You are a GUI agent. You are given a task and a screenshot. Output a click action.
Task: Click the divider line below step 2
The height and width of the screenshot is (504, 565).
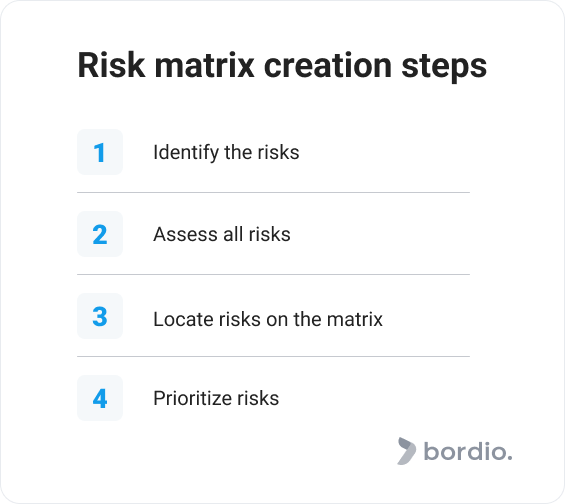273,275
